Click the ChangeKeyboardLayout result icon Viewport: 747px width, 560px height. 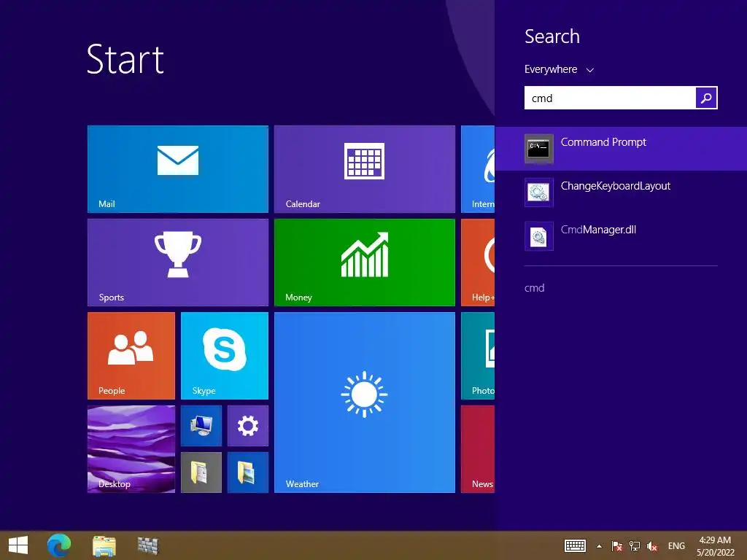click(539, 192)
